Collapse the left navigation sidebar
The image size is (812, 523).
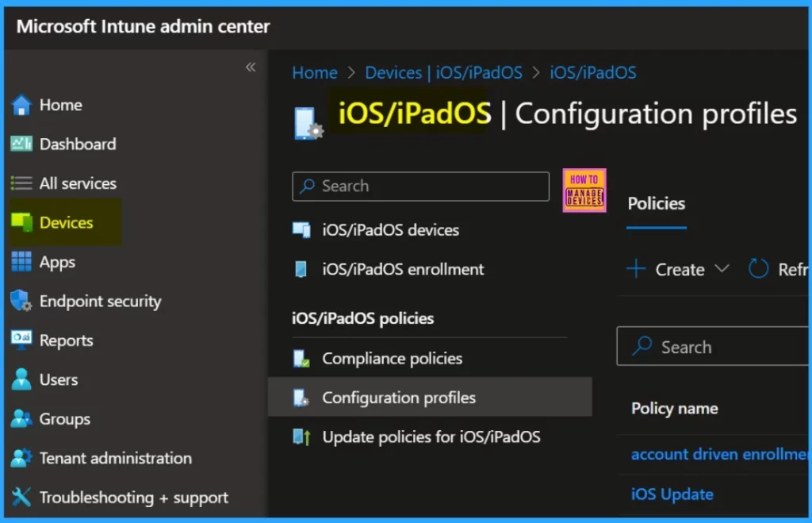click(251, 67)
